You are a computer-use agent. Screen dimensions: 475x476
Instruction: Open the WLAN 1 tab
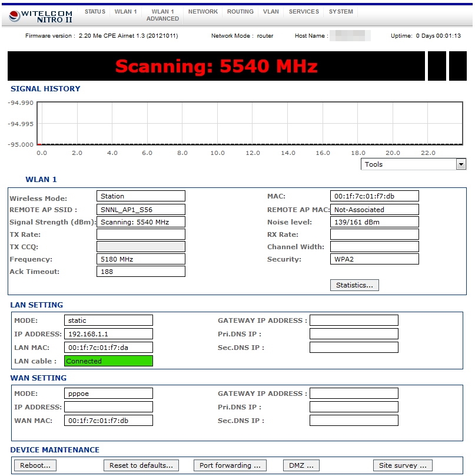coord(125,12)
